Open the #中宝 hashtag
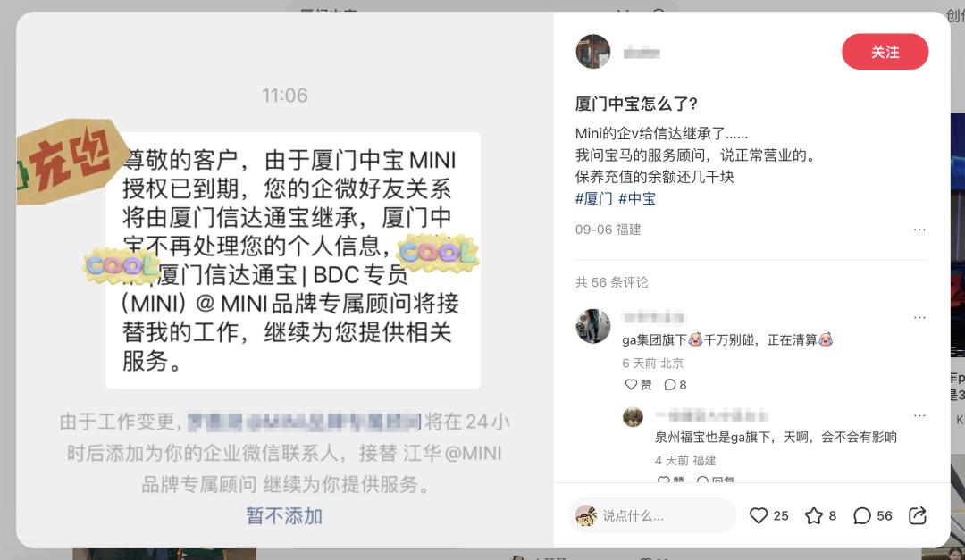965x560 pixels. [637, 199]
